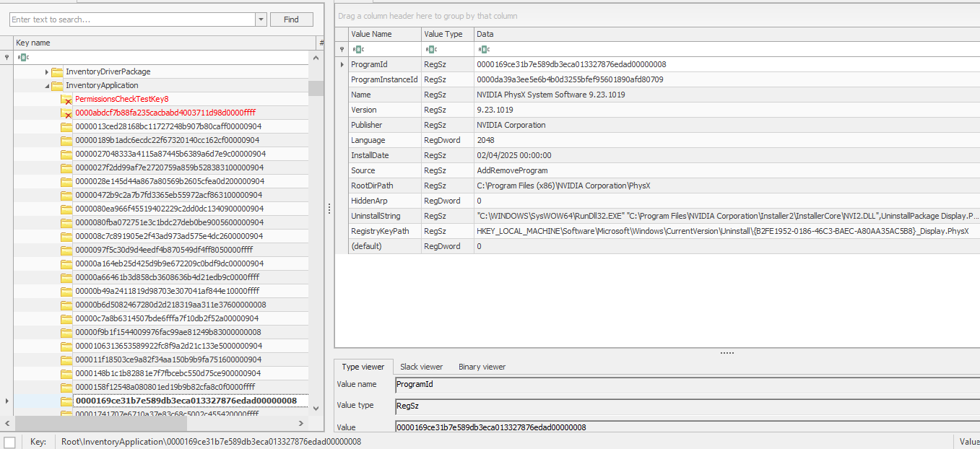This screenshot has width=980, height=449.
Task: Sort by the Key name column header
Action: tap(165, 43)
